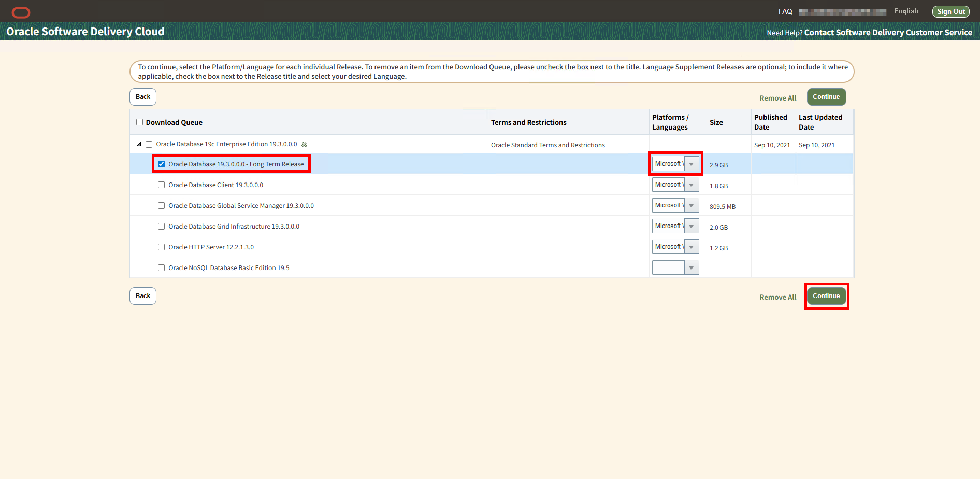The width and height of the screenshot is (980, 479).
Task: Click the 2.9 GB size value
Action: (718, 165)
